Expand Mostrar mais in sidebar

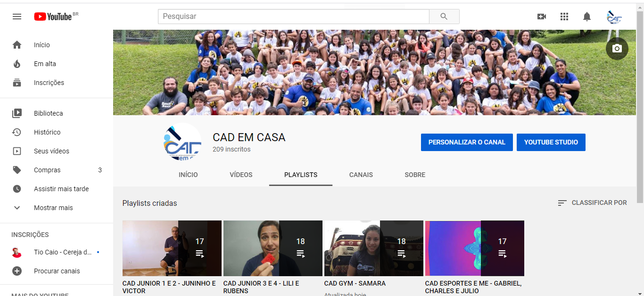(x=53, y=208)
